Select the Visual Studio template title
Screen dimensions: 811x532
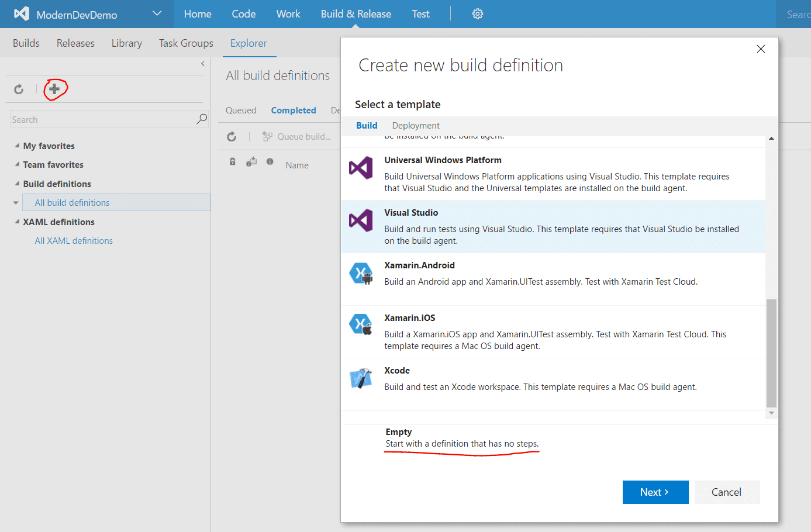[411, 213]
